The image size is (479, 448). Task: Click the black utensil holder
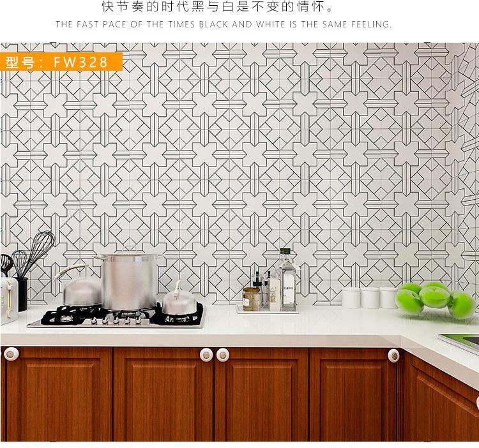click(x=21, y=294)
